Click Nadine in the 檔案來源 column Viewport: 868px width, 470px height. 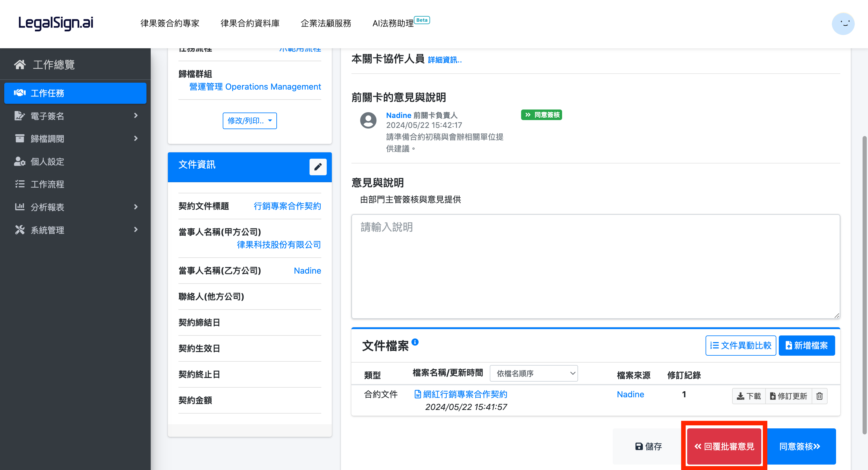point(630,394)
